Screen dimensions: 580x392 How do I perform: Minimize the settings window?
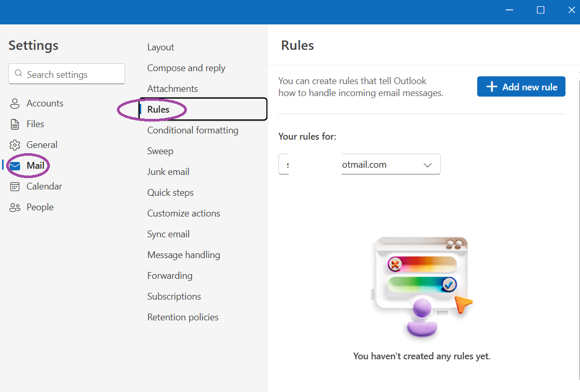[x=509, y=10]
